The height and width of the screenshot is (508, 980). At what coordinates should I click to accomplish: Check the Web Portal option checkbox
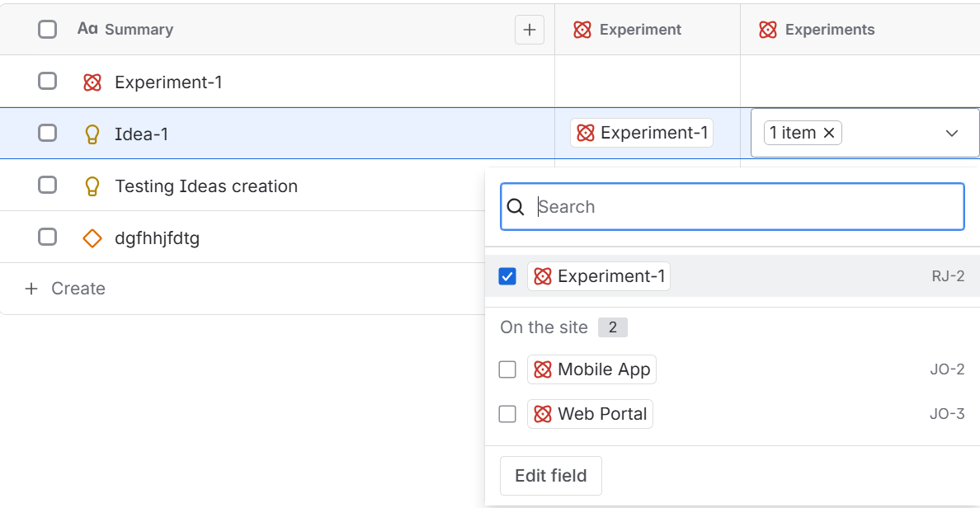(507, 414)
